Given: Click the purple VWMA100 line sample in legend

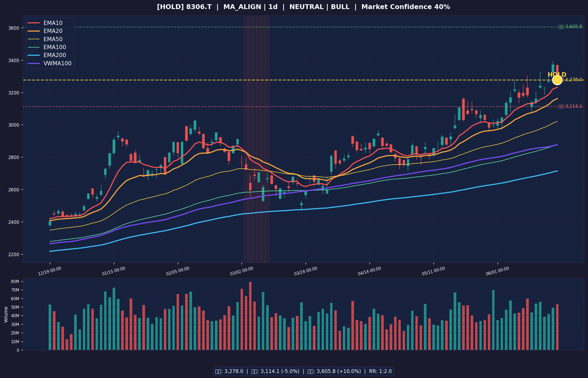Looking at the screenshot, I should [34, 64].
